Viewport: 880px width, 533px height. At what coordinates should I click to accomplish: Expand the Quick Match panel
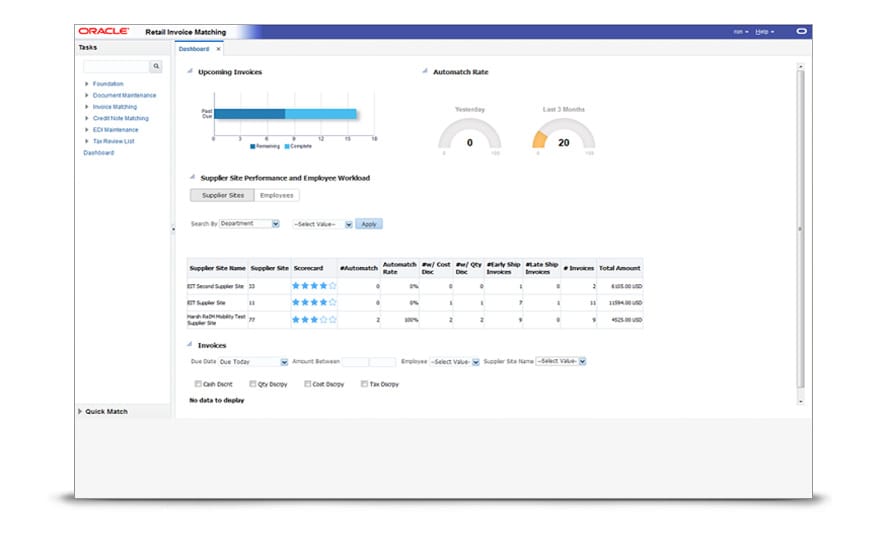80,411
